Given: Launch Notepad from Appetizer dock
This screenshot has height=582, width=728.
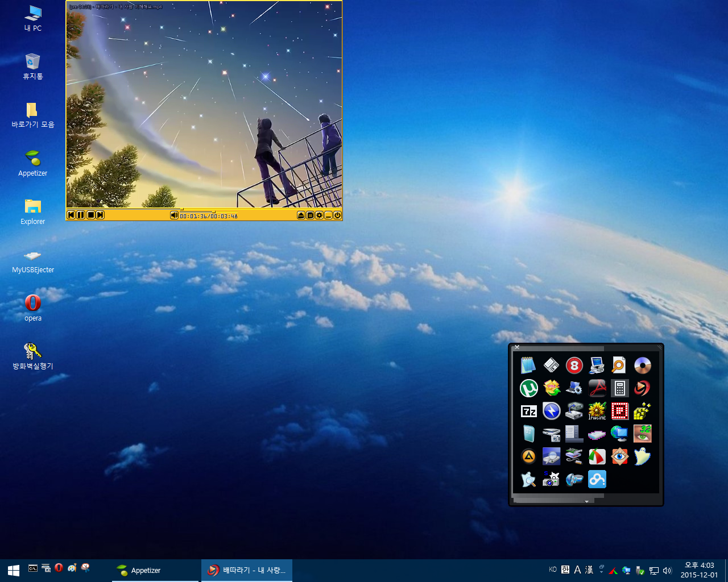Looking at the screenshot, I should [x=528, y=365].
